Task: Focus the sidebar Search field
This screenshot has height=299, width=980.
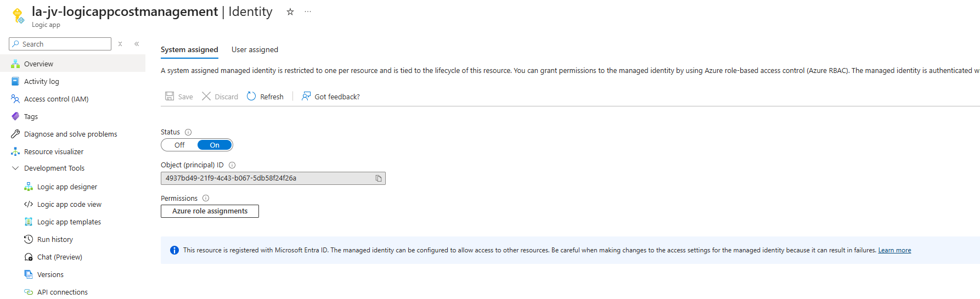Action: [x=60, y=44]
